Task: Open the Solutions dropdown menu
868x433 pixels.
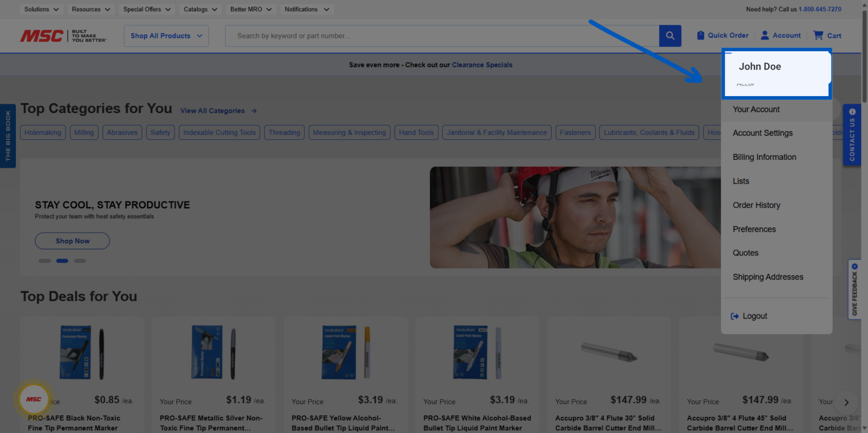Action: click(41, 9)
